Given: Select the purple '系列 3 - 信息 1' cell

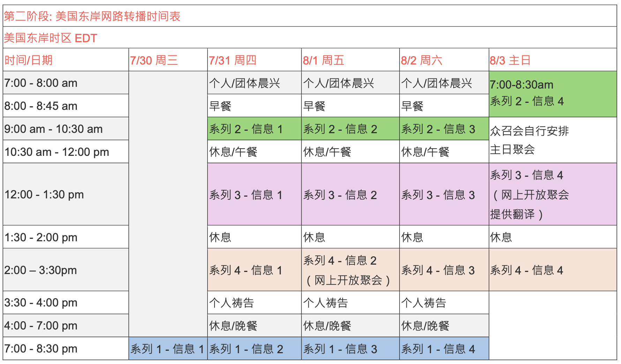Looking at the screenshot, I should pyautogui.click(x=254, y=194).
